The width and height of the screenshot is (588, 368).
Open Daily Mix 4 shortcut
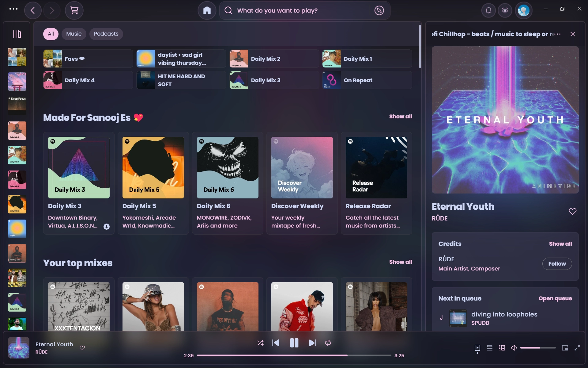click(88, 80)
